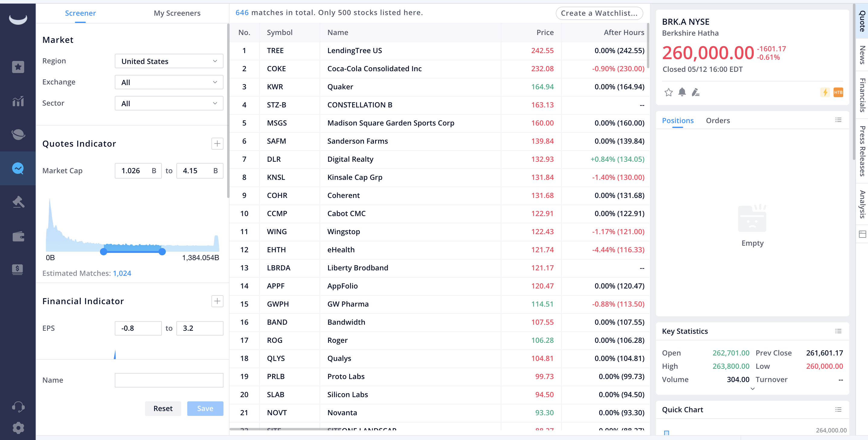Open the vertical Financials tab
868x440 pixels.
(862, 95)
